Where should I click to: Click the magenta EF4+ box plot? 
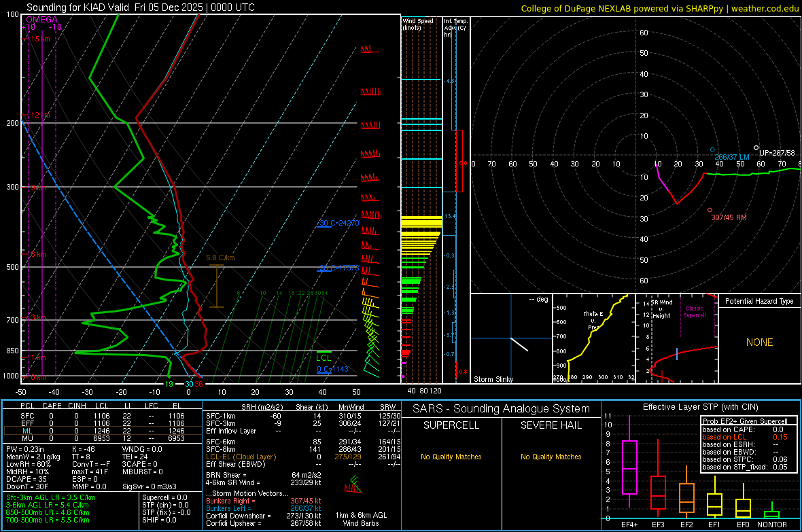tap(629, 463)
